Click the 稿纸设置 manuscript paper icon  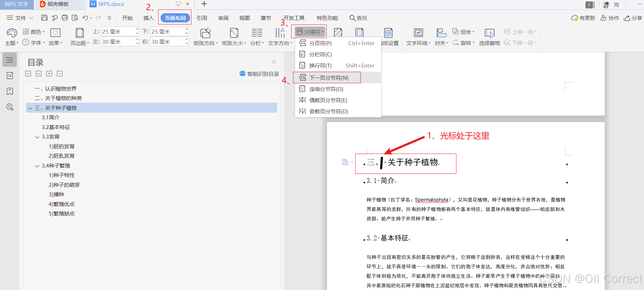388,33
